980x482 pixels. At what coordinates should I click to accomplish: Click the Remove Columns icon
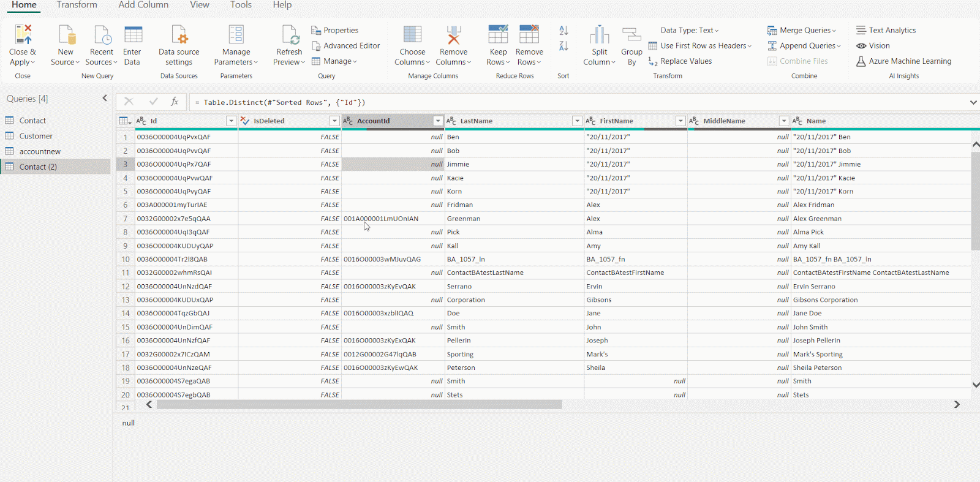pyautogui.click(x=453, y=36)
